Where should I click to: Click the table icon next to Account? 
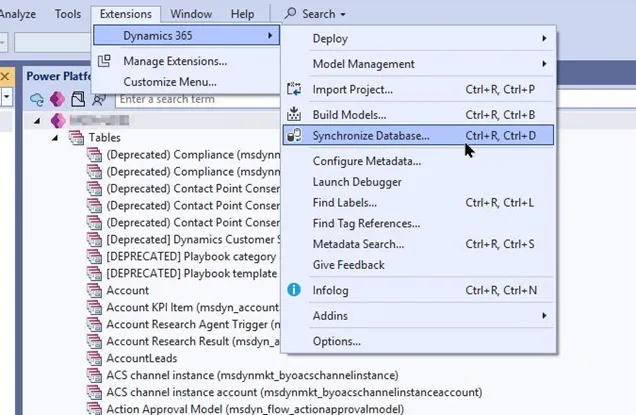[95, 290]
